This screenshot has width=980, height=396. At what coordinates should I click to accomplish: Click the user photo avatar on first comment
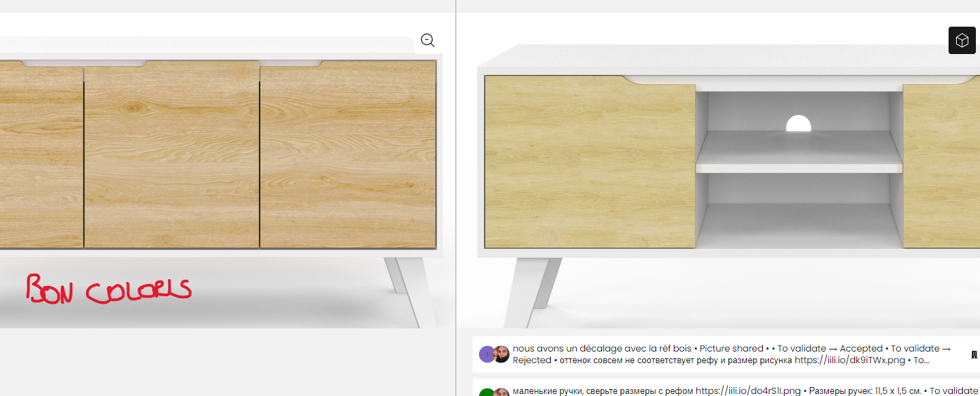[502, 354]
